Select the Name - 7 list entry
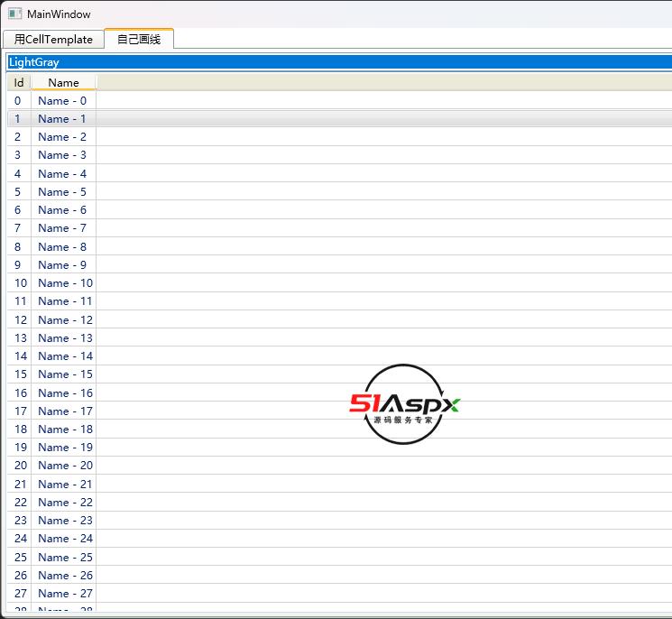This screenshot has height=619, width=672. tap(62, 228)
